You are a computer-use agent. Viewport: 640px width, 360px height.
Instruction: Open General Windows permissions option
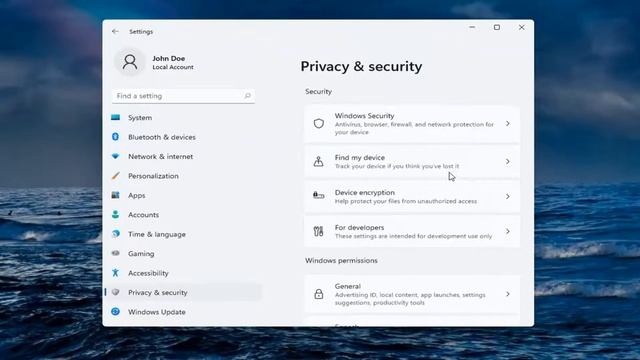412,294
